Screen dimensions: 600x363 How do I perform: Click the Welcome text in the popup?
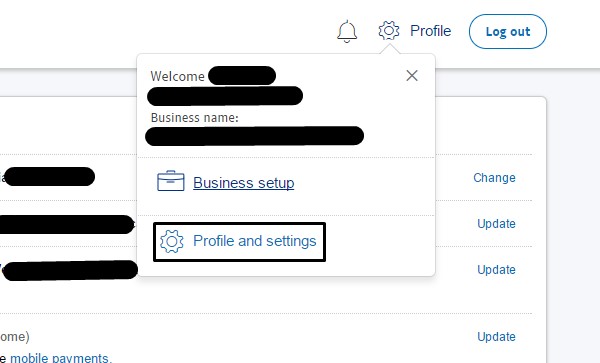click(178, 77)
